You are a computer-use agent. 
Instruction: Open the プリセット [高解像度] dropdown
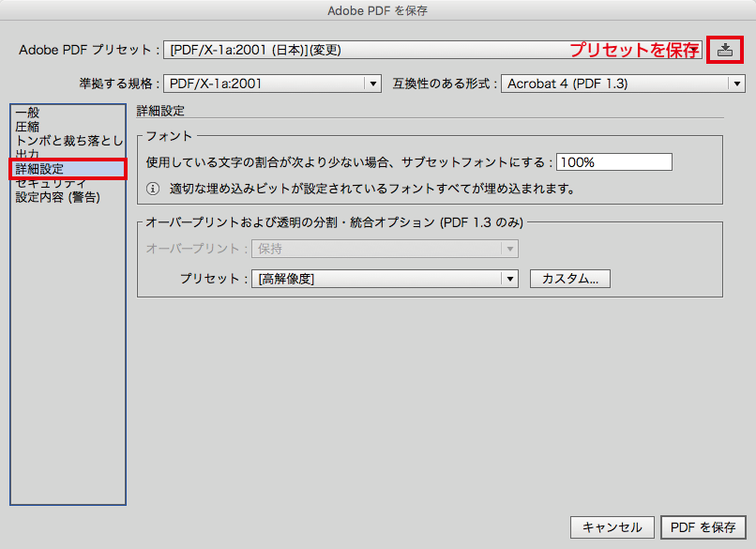(x=385, y=279)
